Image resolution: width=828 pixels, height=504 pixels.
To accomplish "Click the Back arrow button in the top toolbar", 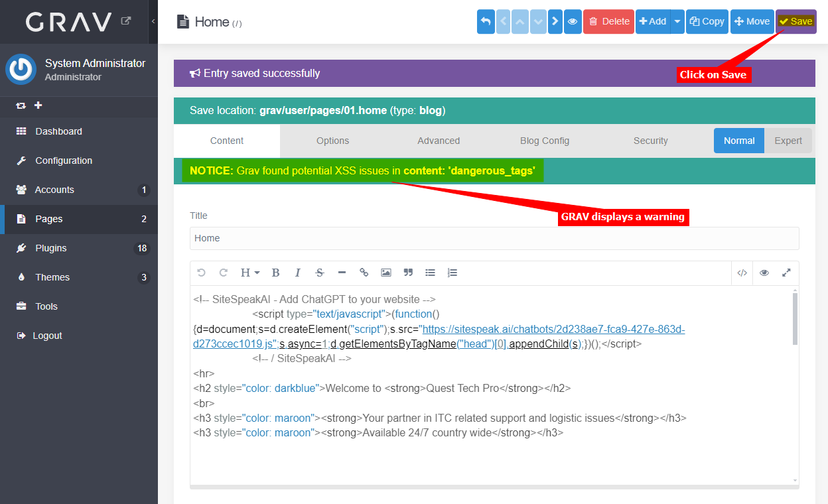I will click(x=486, y=21).
